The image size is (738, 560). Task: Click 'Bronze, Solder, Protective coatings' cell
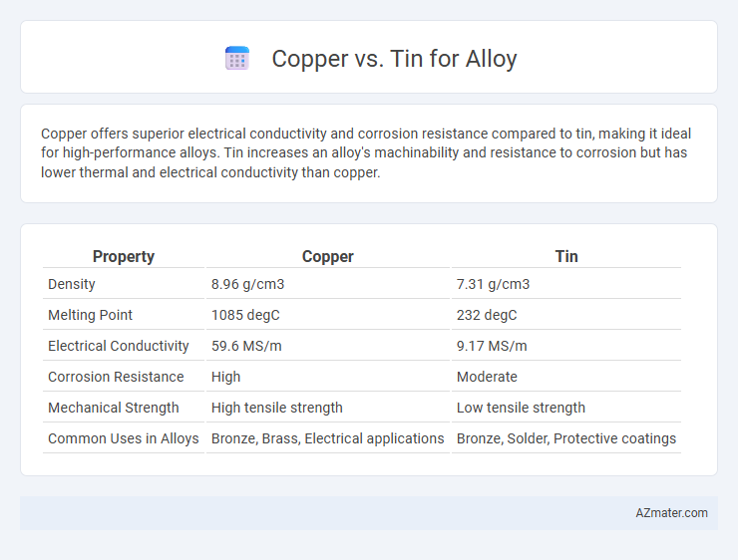[566, 438]
